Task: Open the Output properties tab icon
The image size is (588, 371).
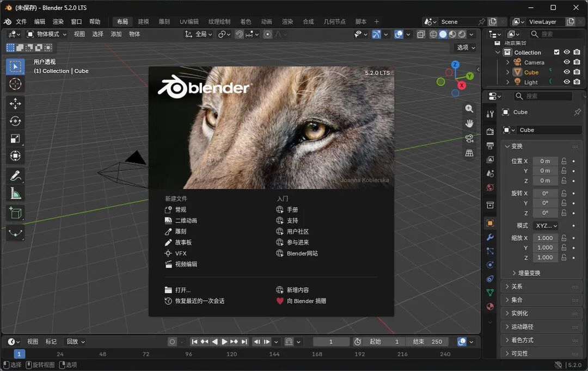Action: tap(490, 145)
